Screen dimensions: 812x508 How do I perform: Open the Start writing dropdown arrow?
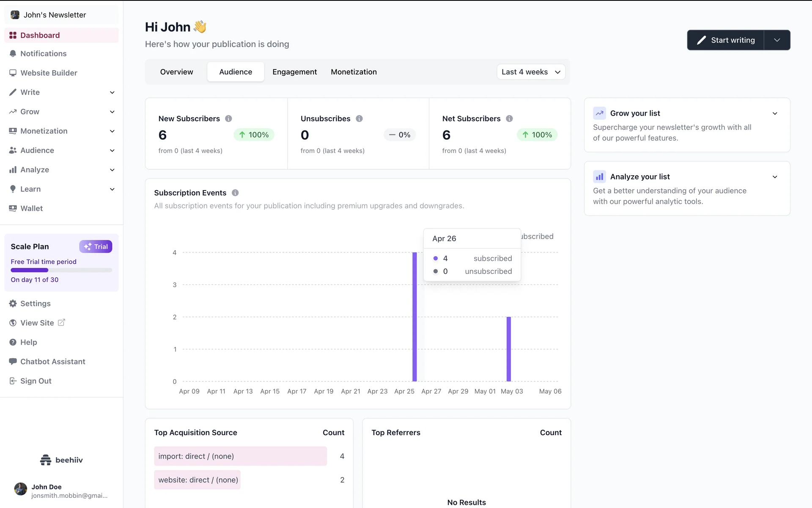pos(777,40)
